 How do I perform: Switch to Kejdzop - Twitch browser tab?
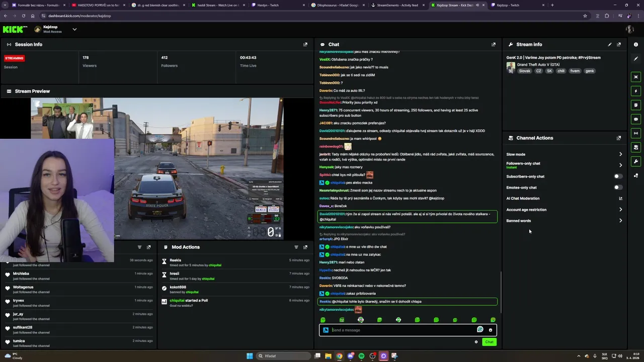[x=517, y=5]
